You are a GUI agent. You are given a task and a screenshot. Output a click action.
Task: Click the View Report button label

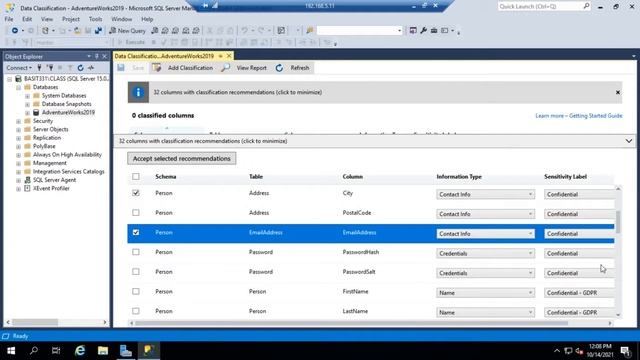251,68
